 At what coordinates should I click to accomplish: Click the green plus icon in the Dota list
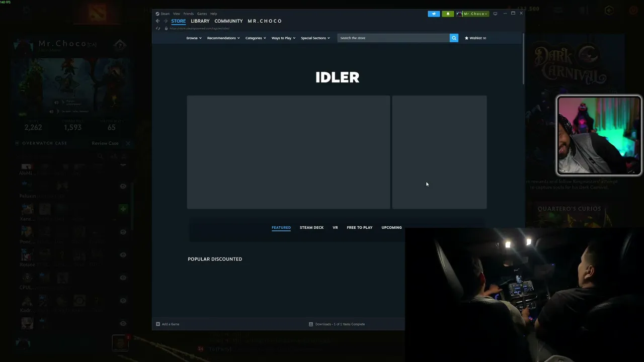pos(123,209)
